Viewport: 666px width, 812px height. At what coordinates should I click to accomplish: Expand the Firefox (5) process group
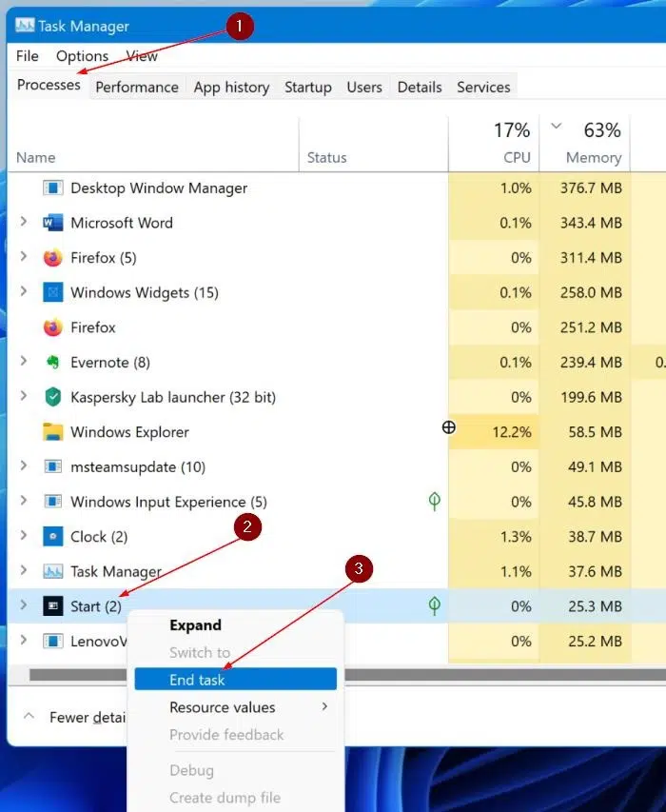[23, 256]
